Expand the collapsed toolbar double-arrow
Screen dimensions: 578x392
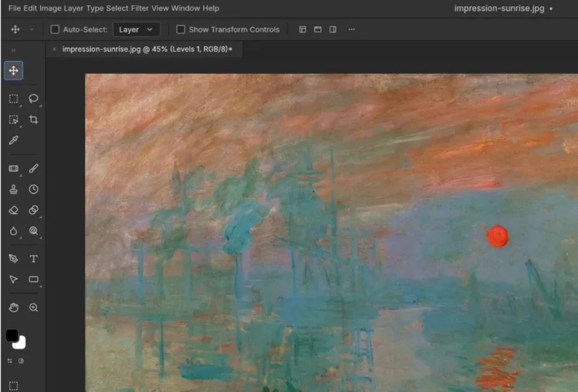pos(14,50)
